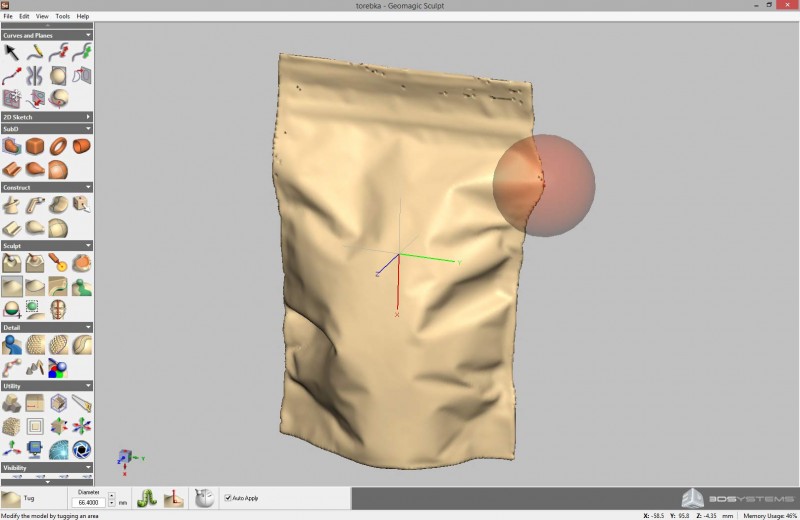Decrease the Diameter value with down stepper
This screenshot has width=800, height=520.
[x=111, y=504]
